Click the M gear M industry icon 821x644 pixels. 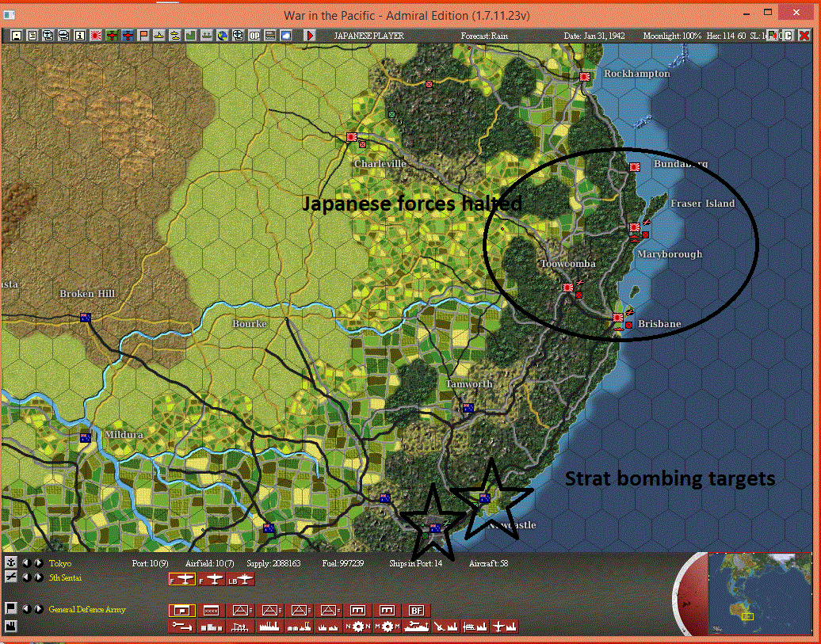[x=388, y=627]
